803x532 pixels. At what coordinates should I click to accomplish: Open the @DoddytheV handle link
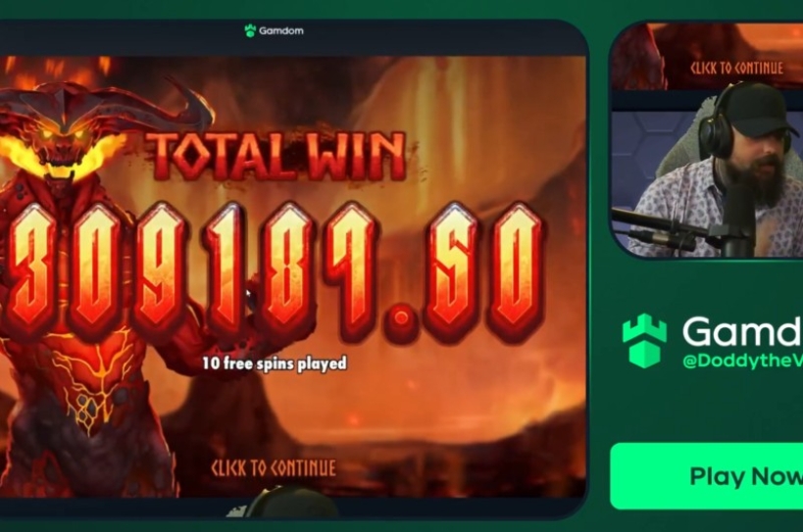[x=742, y=361]
